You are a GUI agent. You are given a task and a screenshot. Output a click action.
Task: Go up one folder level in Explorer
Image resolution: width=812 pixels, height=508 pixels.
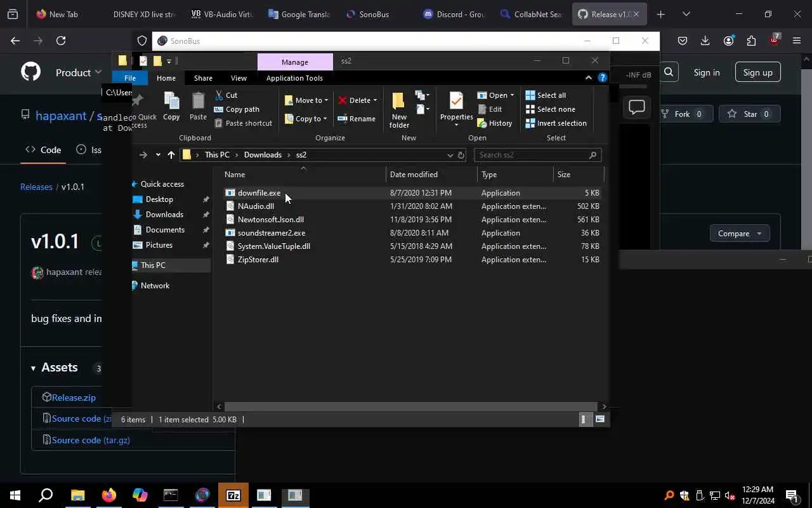pos(171,155)
